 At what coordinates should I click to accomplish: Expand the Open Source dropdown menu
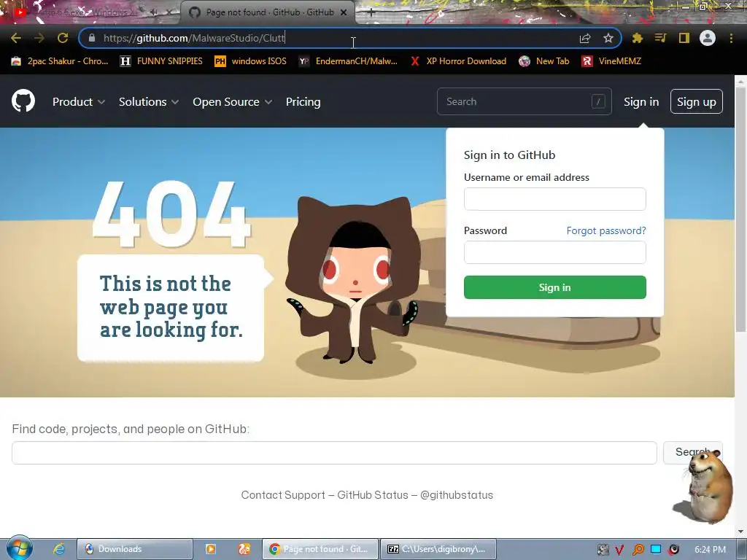pyautogui.click(x=233, y=102)
